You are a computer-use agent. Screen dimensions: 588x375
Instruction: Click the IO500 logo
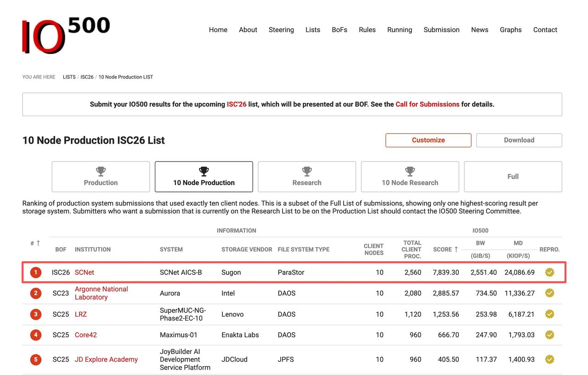pos(66,35)
